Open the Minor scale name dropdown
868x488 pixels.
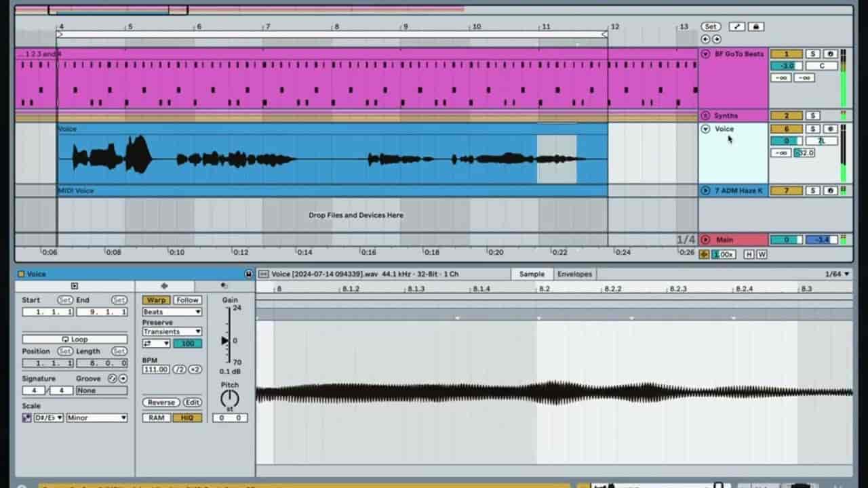click(96, 418)
